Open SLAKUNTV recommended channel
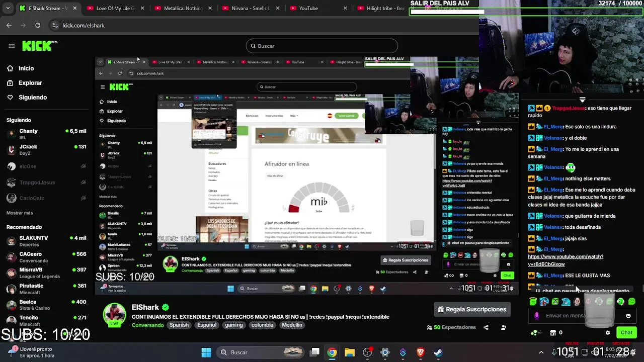The height and width of the screenshot is (362, 644). [x=46, y=241]
